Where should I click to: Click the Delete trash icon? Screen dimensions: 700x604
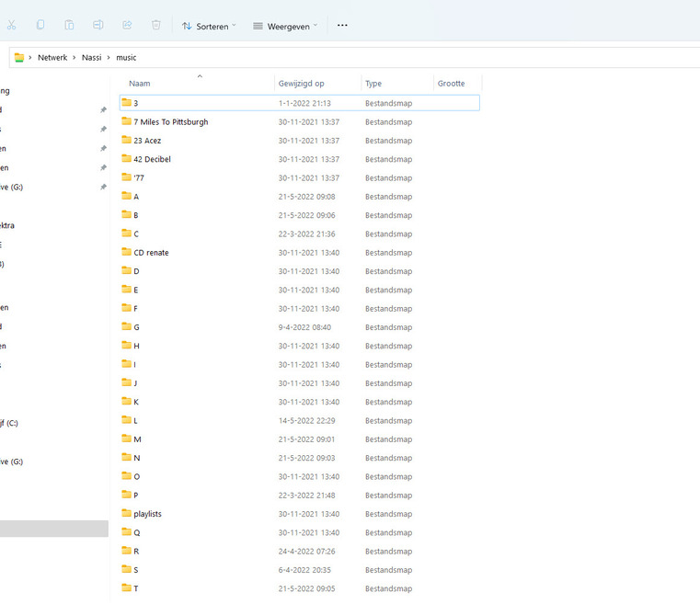click(x=155, y=25)
